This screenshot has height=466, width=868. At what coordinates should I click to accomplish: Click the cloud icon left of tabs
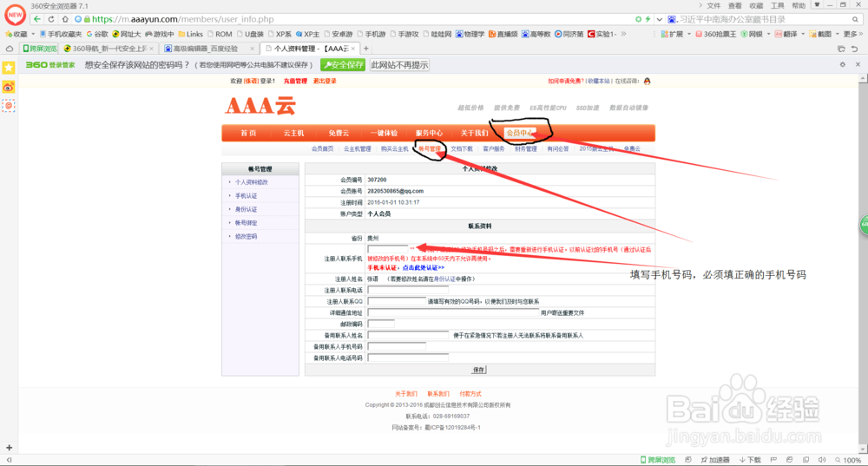10,49
